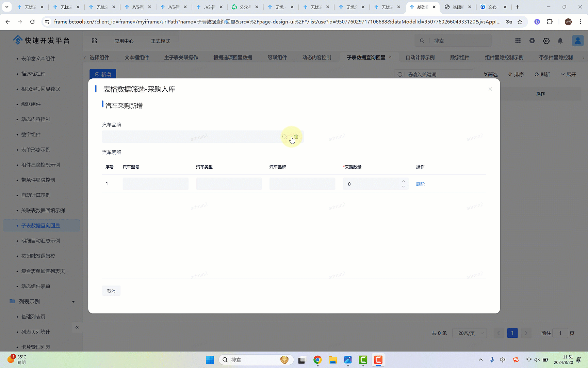
Task: Open the settings gear icon in header
Action: [546, 41]
